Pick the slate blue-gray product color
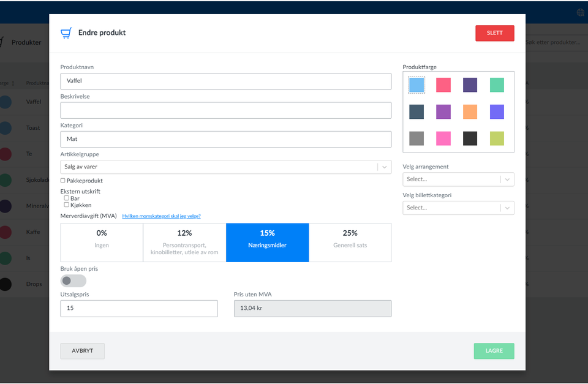Screen dimensions: 588x384 pos(417,111)
